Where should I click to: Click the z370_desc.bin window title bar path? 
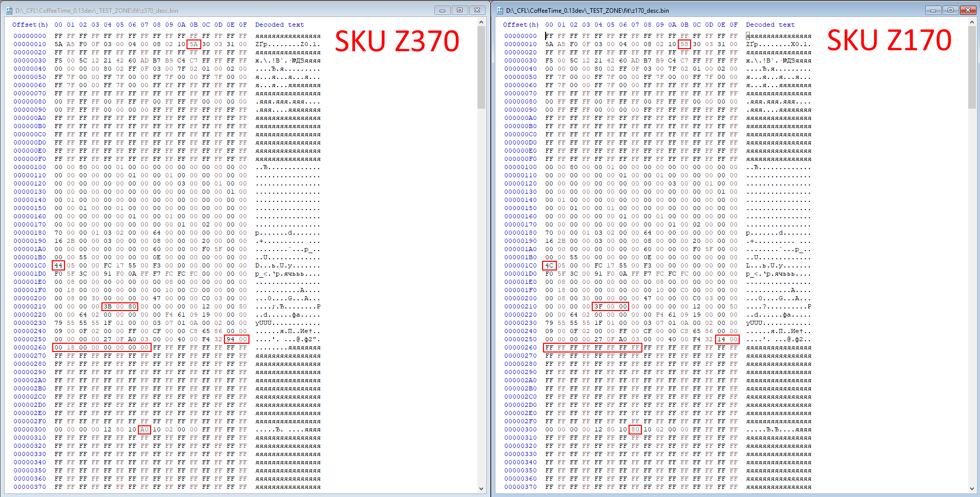pos(97,10)
